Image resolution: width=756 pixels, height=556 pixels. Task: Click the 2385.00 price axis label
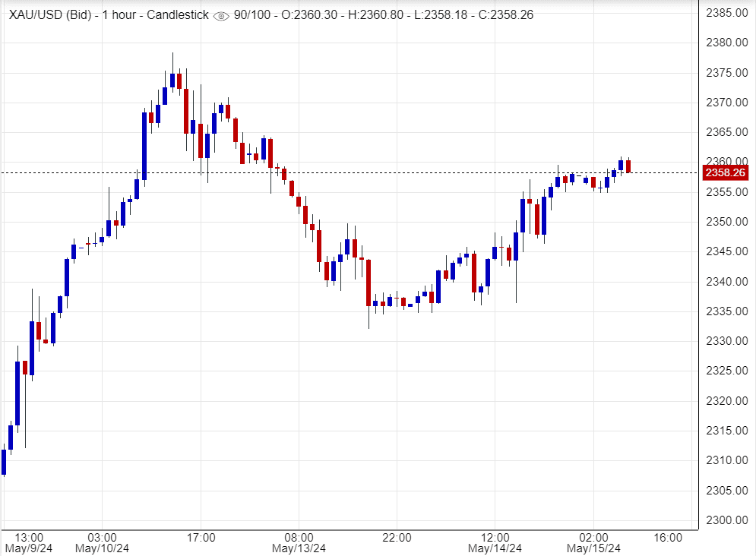[726, 13]
